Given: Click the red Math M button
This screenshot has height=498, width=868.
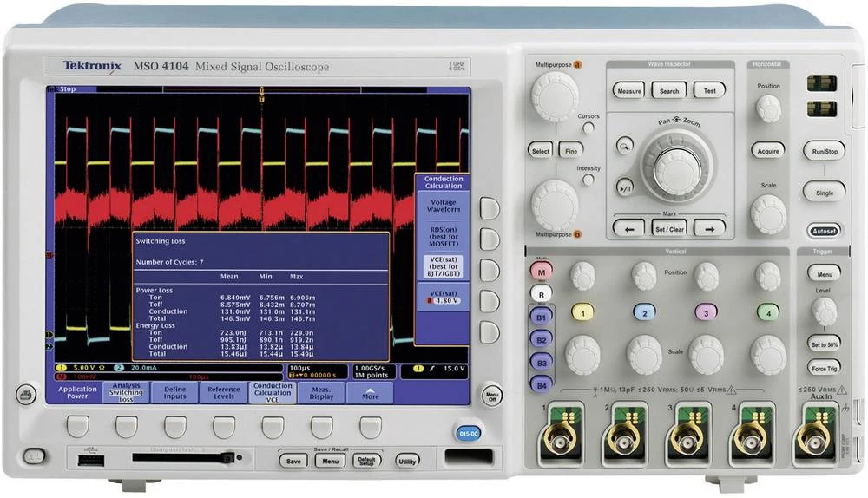Looking at the screenshot, I should pyautogui.click(x=542, y=272).
